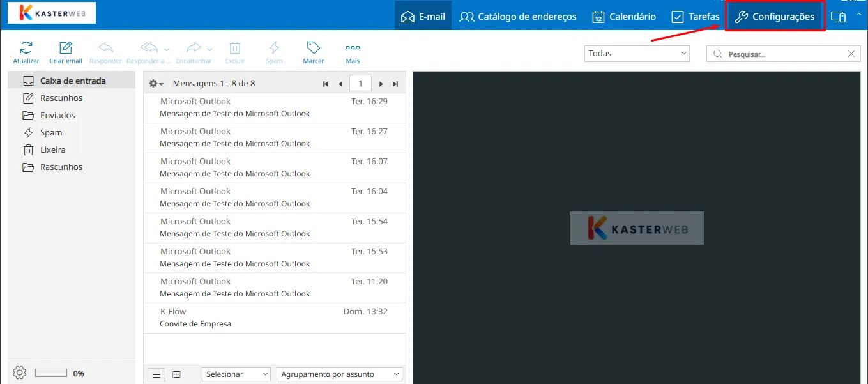Open the Mais three-dots menu
868x384 pixels.
coord(353,48)
